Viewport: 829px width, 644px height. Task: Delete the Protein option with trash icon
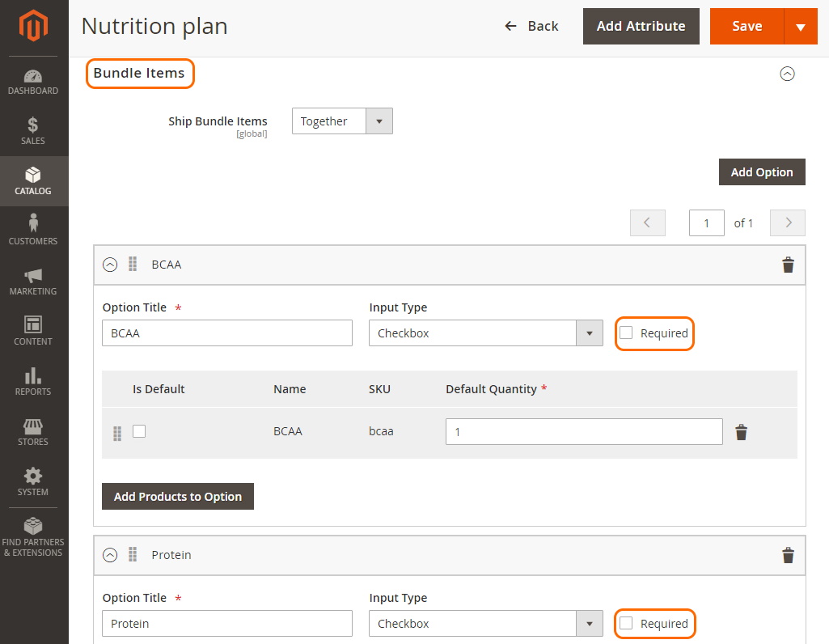788,555
